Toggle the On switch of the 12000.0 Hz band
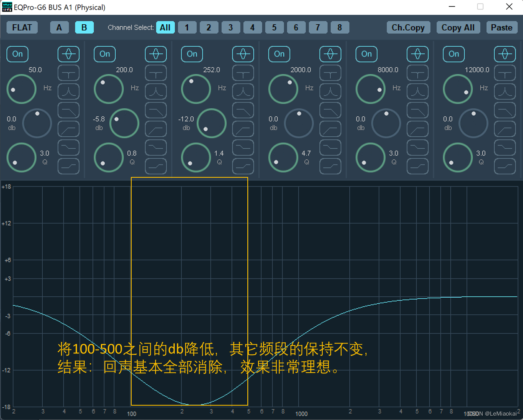 click(x=454, y=54)
